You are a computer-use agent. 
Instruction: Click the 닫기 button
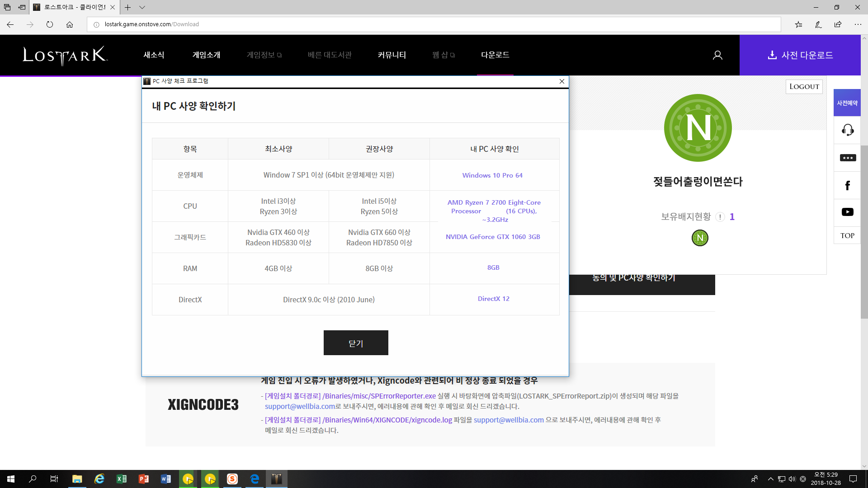(x=356, y=343)
